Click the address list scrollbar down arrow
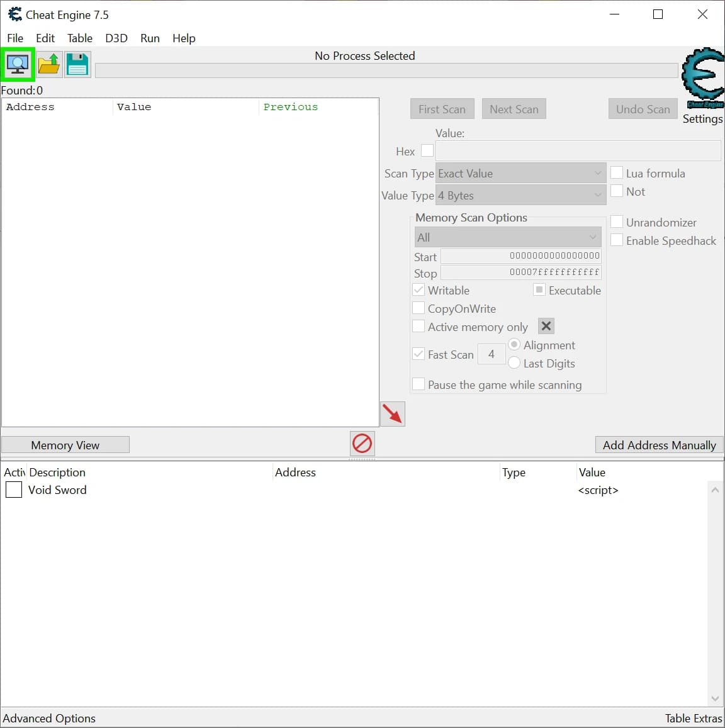Screen dimensions: 725x728 pos(716,699)
